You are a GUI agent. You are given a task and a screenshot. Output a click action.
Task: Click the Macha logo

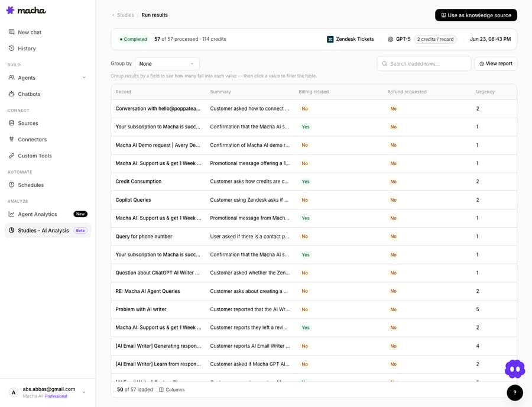26,10
